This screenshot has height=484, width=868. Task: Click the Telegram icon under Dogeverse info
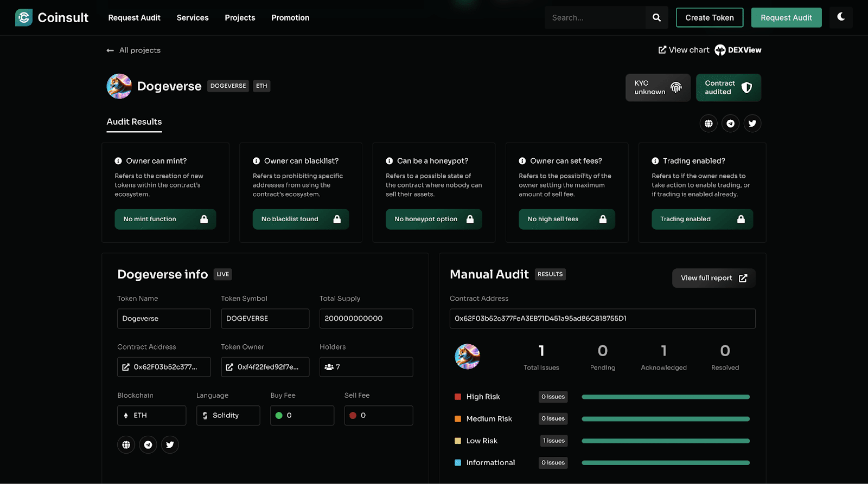click(148, 444)
